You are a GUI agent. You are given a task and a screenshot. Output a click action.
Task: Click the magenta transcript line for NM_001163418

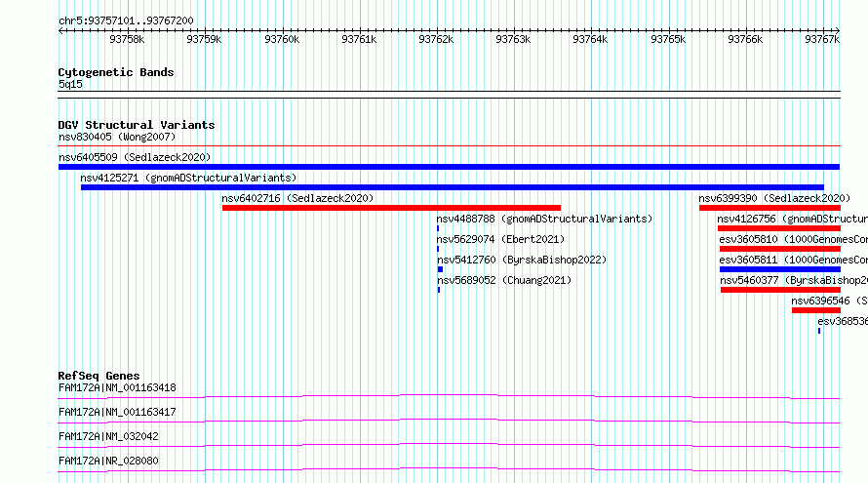pyautogui.click(x=449, y=396)
